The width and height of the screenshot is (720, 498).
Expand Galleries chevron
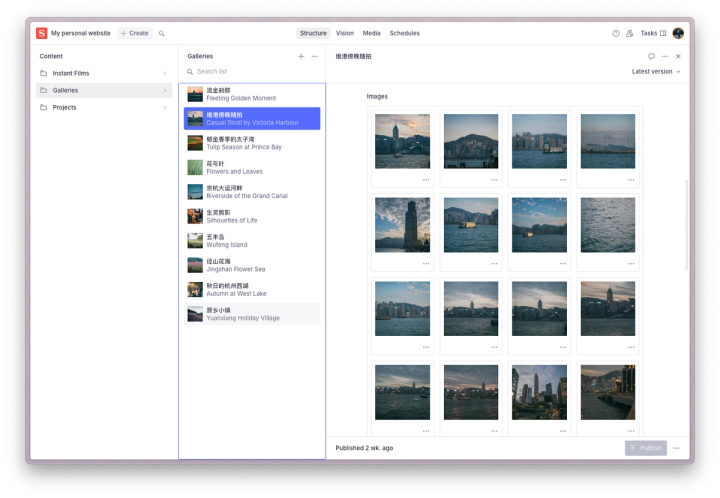point(165,90)
